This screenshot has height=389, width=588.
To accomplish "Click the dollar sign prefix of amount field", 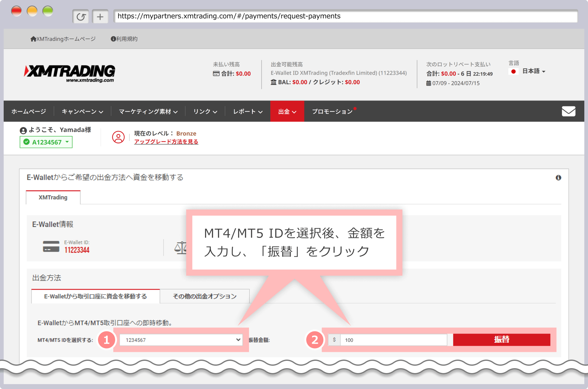I will click(334, 340).
